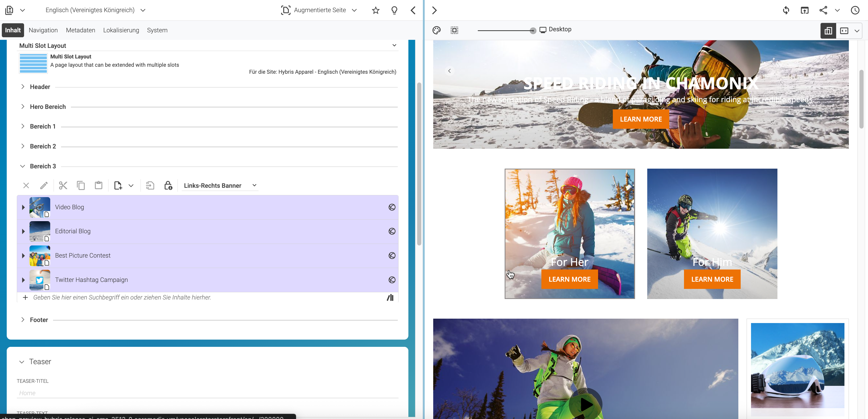Collapse the Bereich 3 slot

click(23, 166)
